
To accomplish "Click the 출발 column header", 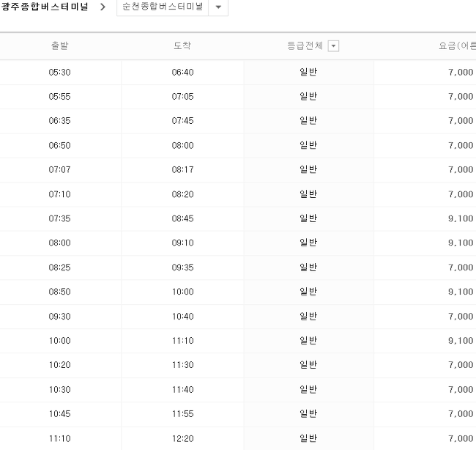I will click(x=59, y=45).
